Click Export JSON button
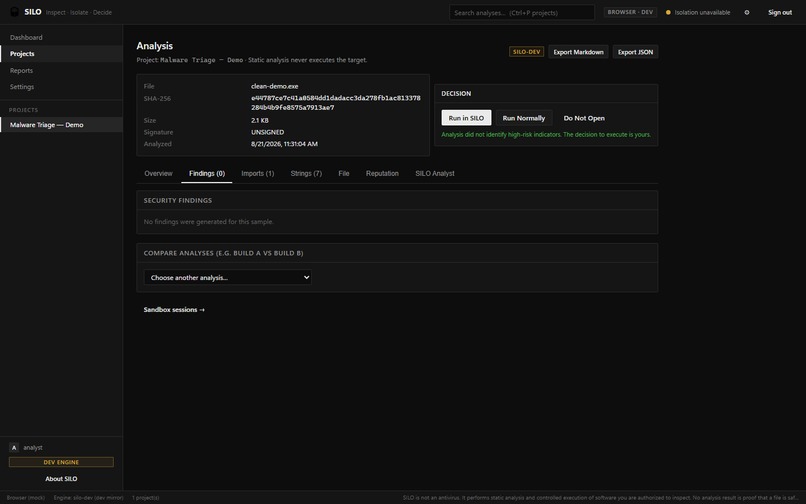 tap(635, 52)
